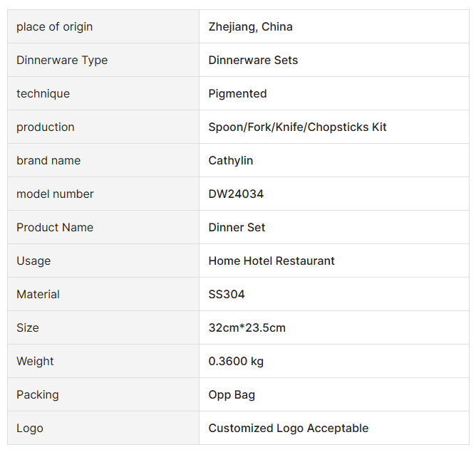Click the 'technique' row label
Image resolution: width=476 pixels, height=452 pixels.
[x=43, y=94]
